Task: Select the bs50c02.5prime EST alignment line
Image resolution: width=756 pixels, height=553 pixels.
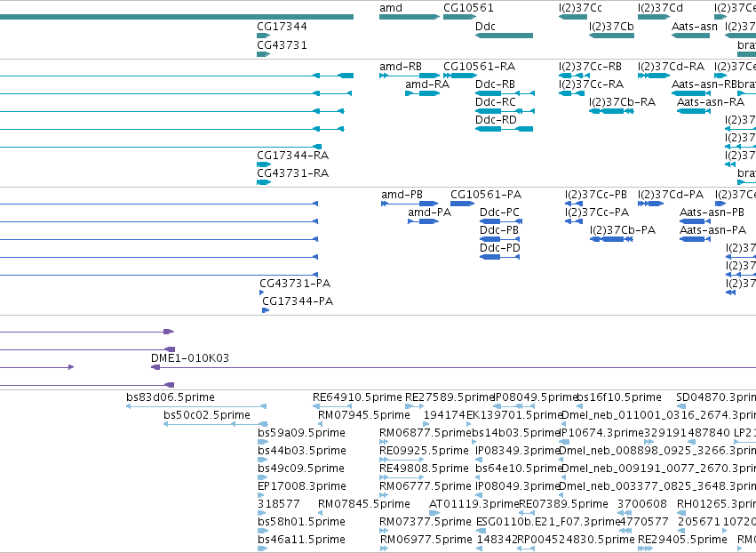Action: [x=216, y=424]
